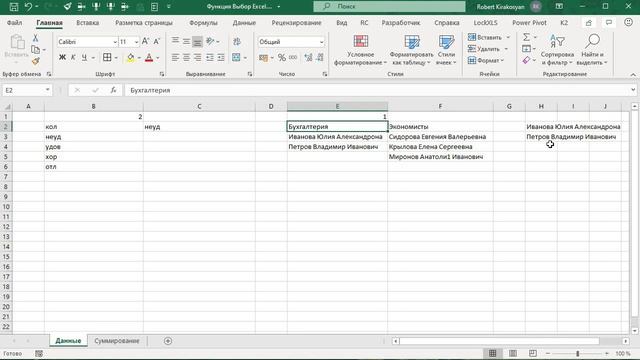Click the Undo arrow icon

click(29, 7)
